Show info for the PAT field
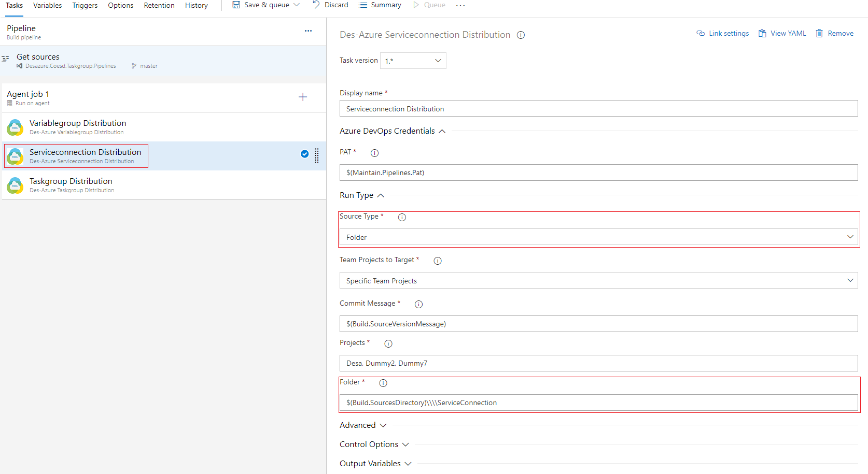Image resolution: width=868 pixels, height=474 pixels. 374,153
